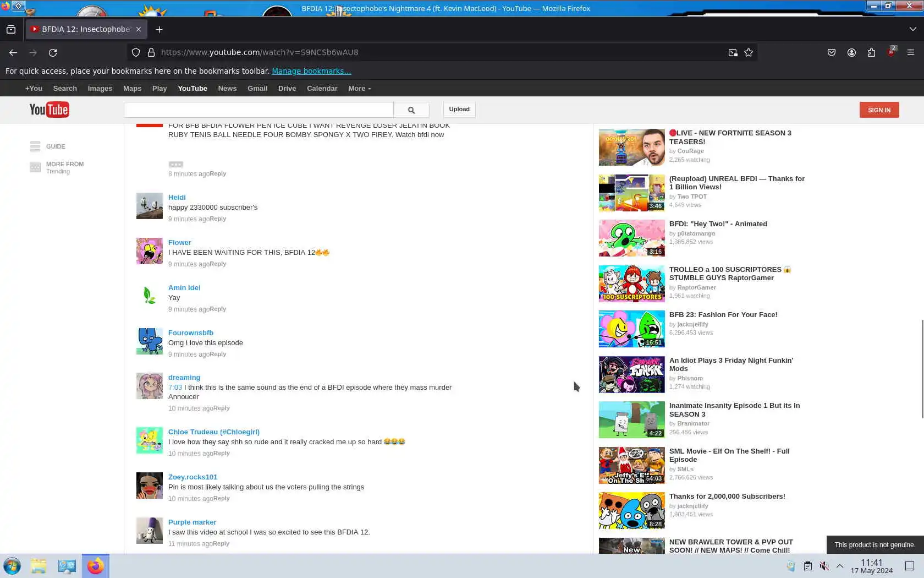This screenshot has width=924, height=578.
Task: Reply to Heidi's comment
Action: 218,219
